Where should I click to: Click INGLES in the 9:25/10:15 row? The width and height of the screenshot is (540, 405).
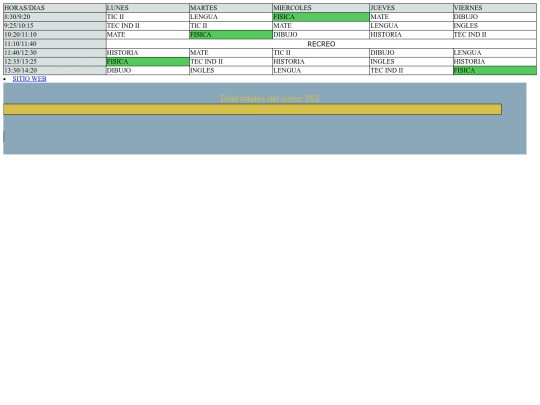[495, 26]
